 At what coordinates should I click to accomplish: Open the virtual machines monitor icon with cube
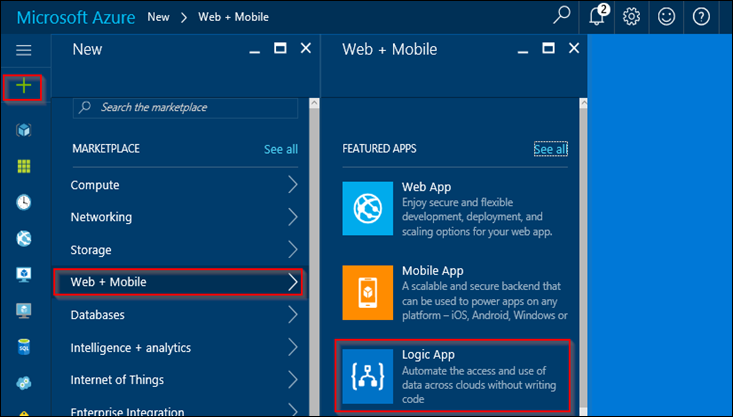point(24,274)
